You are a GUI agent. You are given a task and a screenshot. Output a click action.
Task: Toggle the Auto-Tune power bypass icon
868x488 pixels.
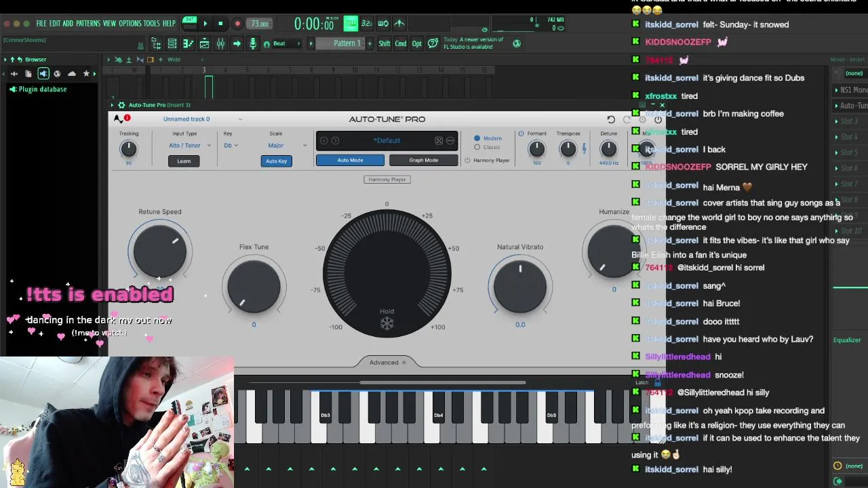tap(658, 119)
